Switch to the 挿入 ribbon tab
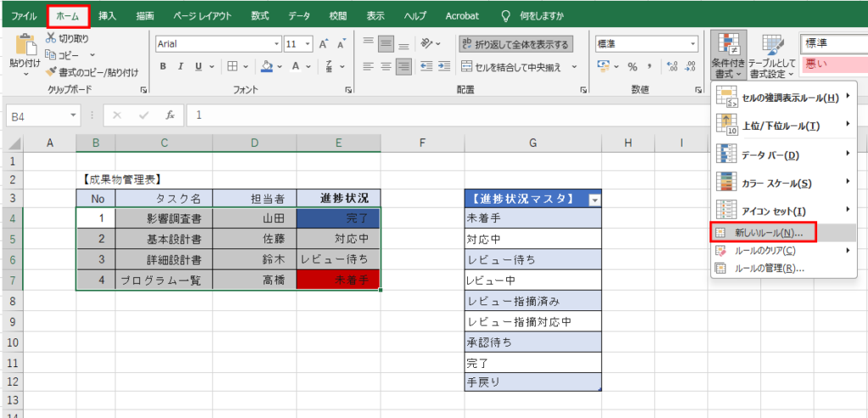Screen dimensions: 868x418 tap(108, 15)
